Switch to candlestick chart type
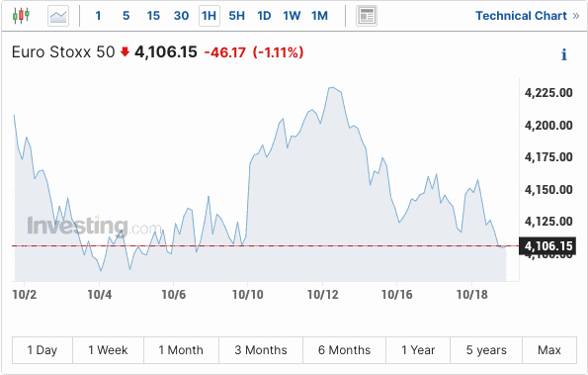588x375 pixels. [21, 16]
